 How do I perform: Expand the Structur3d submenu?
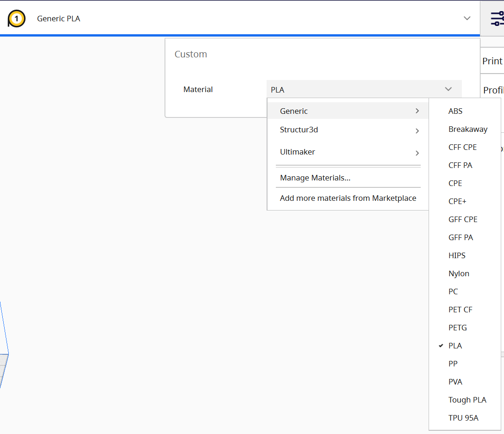(348, 130)
